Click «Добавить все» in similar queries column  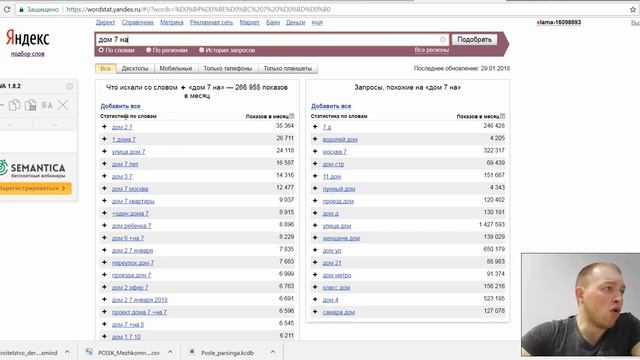[331, 106]
